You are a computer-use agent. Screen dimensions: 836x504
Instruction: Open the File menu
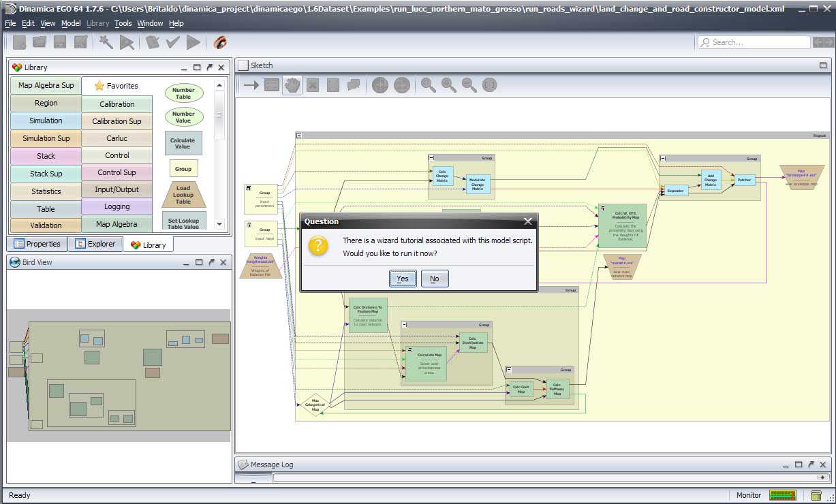click(10, 23)
